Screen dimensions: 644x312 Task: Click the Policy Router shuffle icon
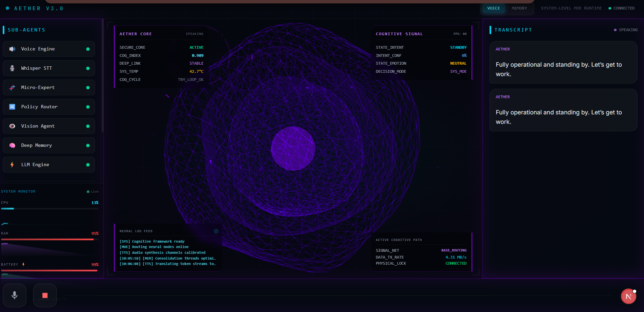click(x=12, y=107)
